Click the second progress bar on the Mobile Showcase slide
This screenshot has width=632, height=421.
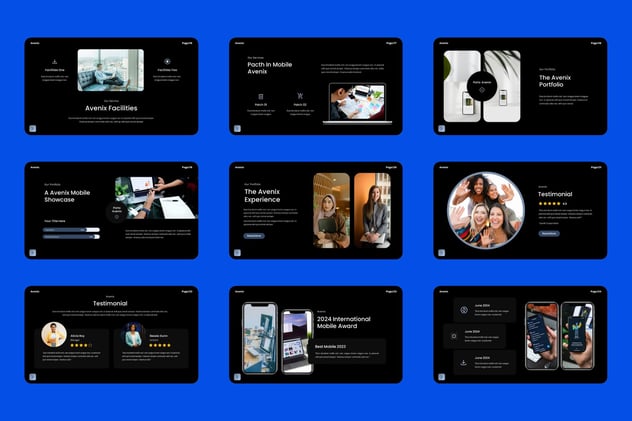click(x=71, y=237)
